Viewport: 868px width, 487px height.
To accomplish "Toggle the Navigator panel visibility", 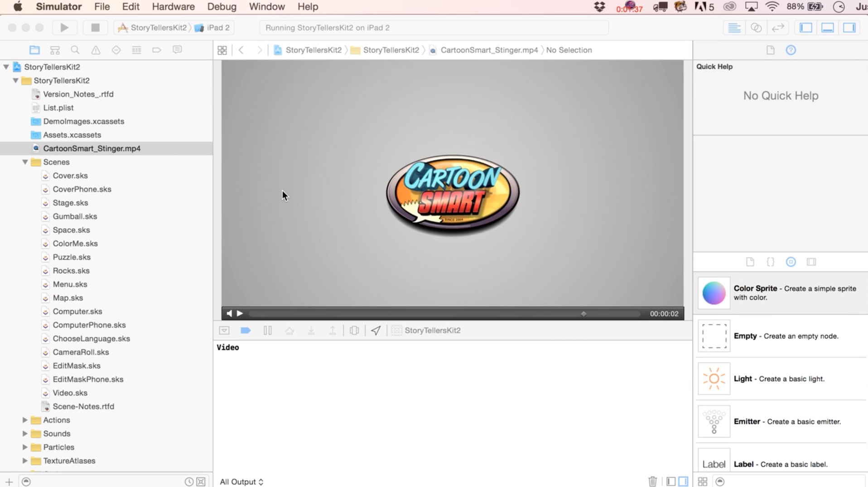I will pyautogui.click(x=806, y=28).
